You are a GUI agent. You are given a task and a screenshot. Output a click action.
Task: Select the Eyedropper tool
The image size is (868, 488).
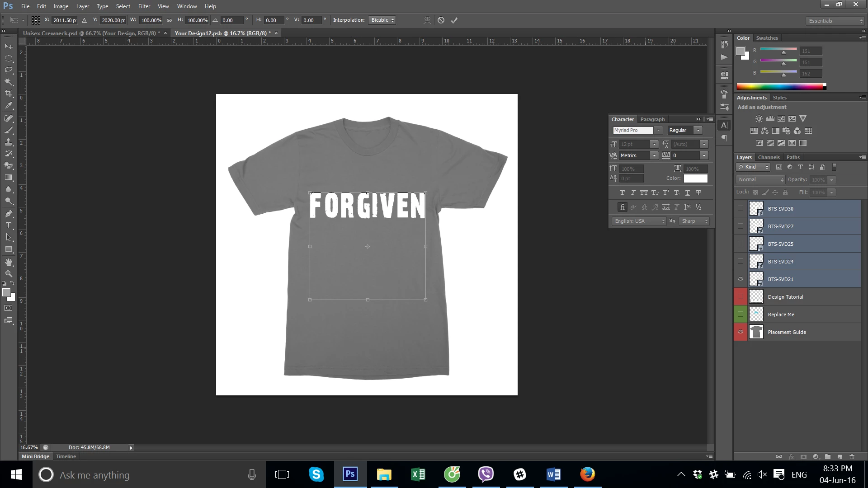click(9, 106)
